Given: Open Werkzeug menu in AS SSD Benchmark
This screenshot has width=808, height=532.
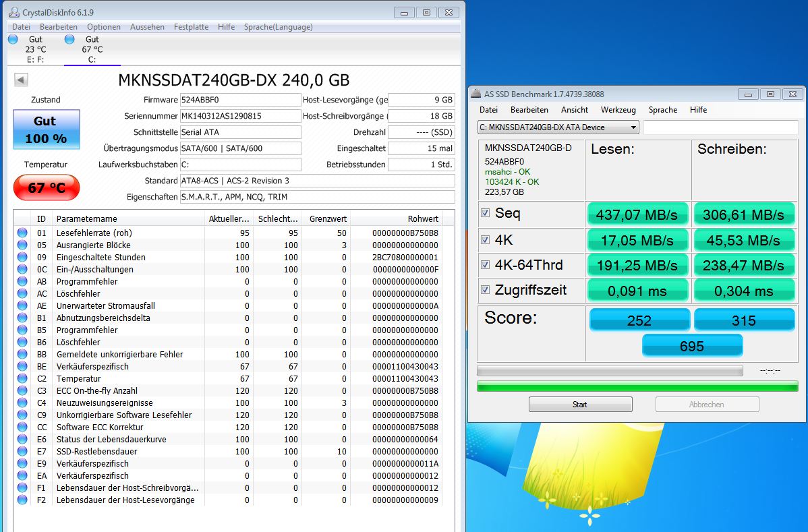Looking at the screenshot, I should (618, 110).
